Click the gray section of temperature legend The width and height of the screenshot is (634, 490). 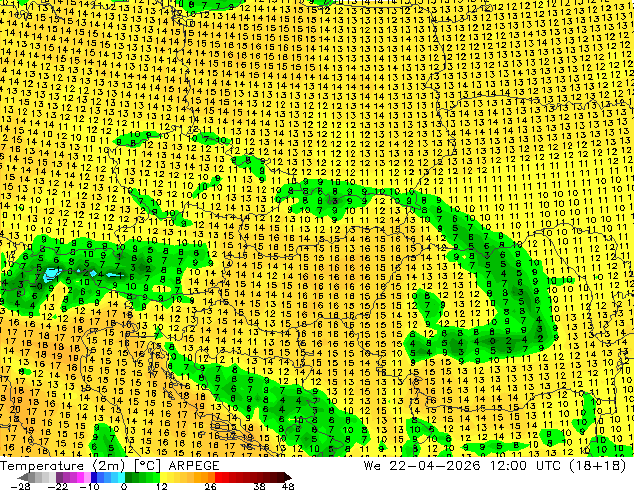coord(38,478)
